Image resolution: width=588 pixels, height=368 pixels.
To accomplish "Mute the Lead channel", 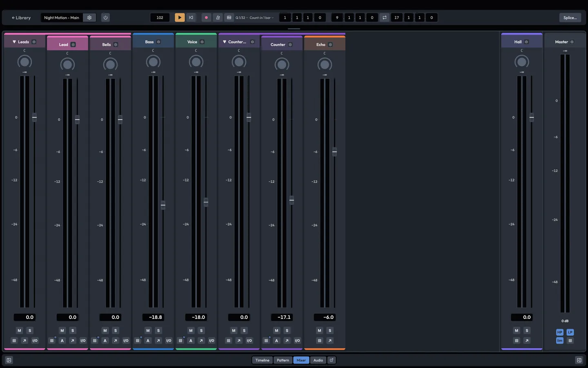I will [x=62, y=330].
